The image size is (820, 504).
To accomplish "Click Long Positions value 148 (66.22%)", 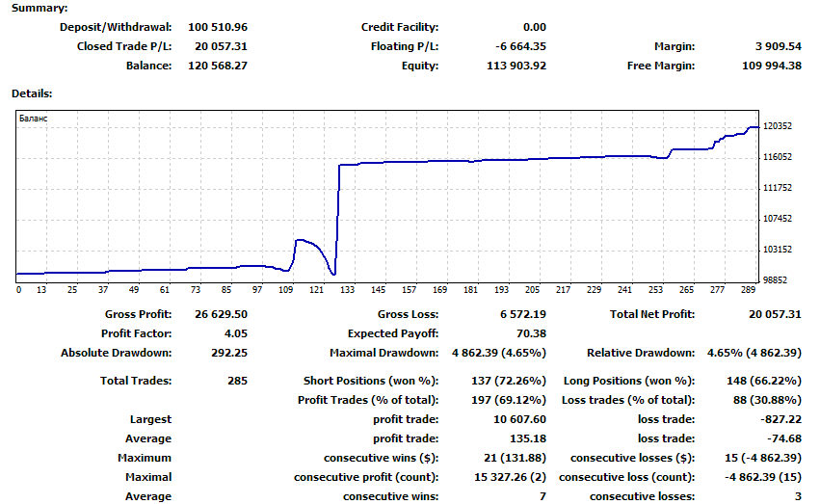I will pos(763,381).
